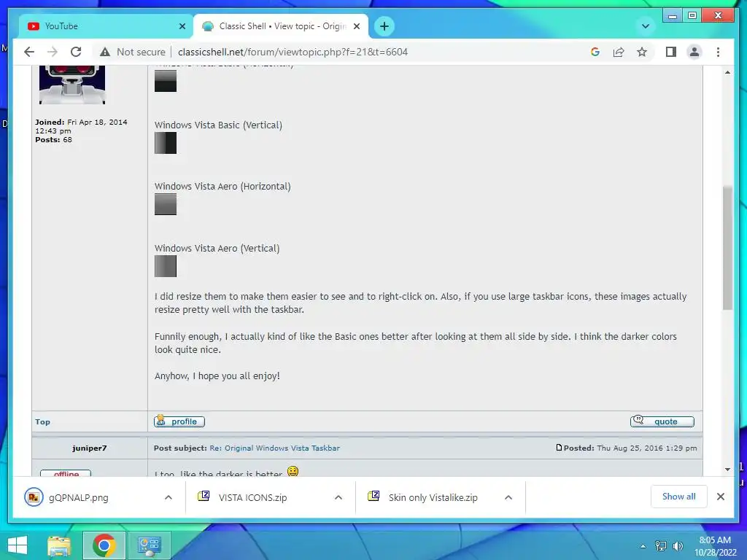The height and width of the screenshot is (560, 747).
Task: Click the 'Anyhow, I hope you all enjoy!' text
Action: [217, 376]
